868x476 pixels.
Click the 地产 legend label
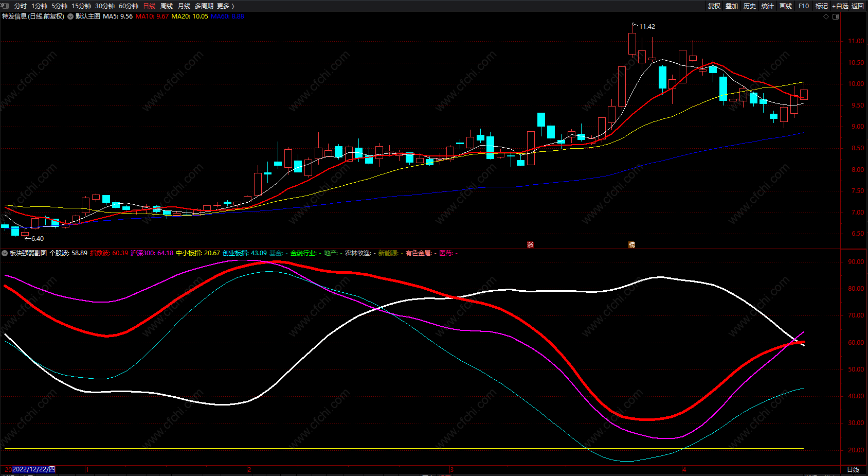331,253
